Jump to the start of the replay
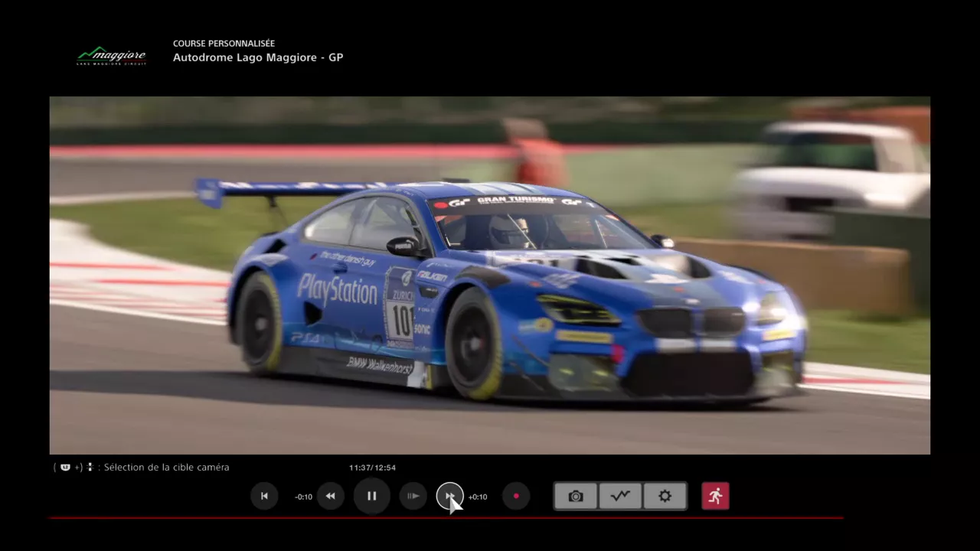980x551 pixels. point(264,496)
